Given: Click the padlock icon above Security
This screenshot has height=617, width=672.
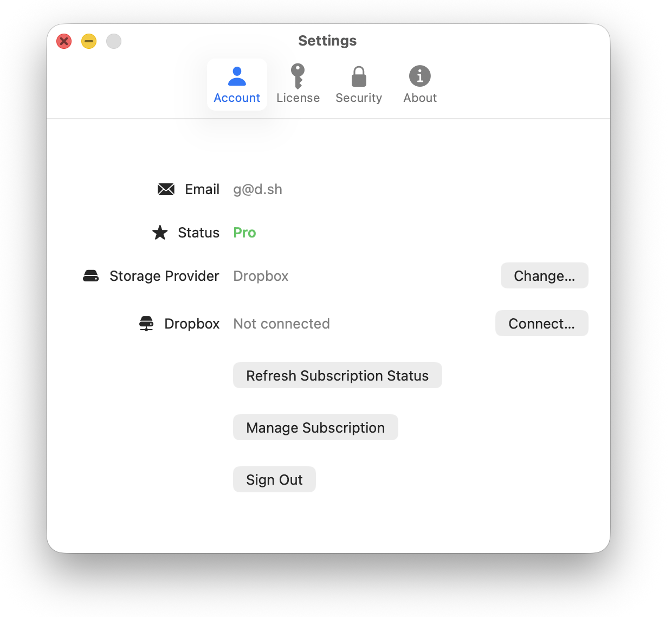Looking at the screenshot, I should 359,76.
